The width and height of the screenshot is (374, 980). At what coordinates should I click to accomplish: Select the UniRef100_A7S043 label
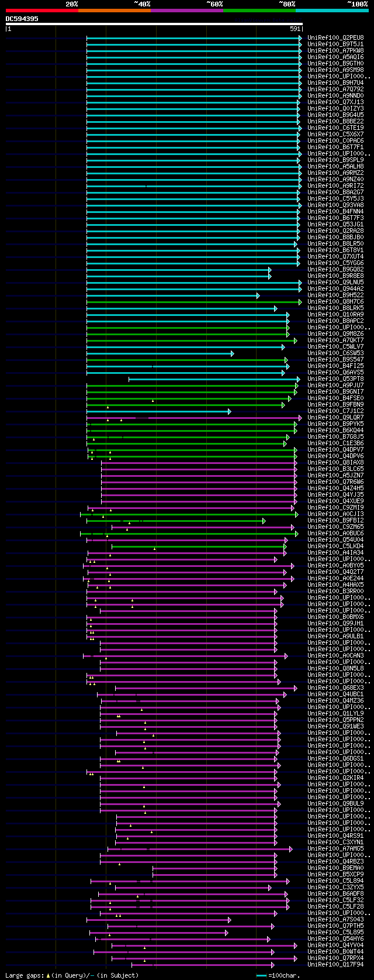[x=335, y=919]
